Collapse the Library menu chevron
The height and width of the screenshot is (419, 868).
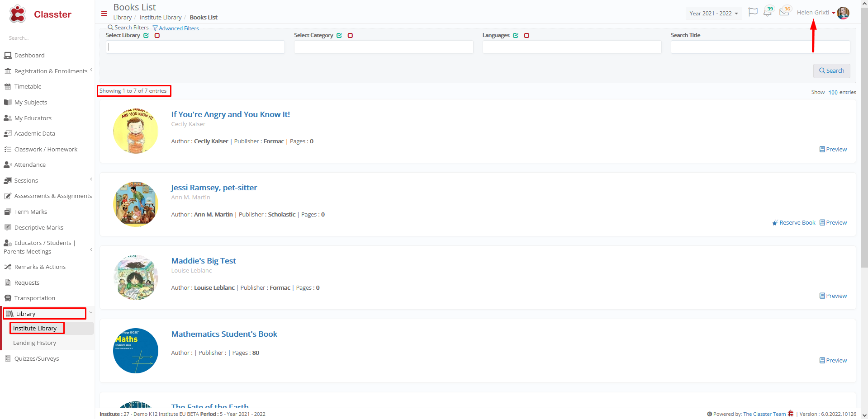click(x=90, y=312)
